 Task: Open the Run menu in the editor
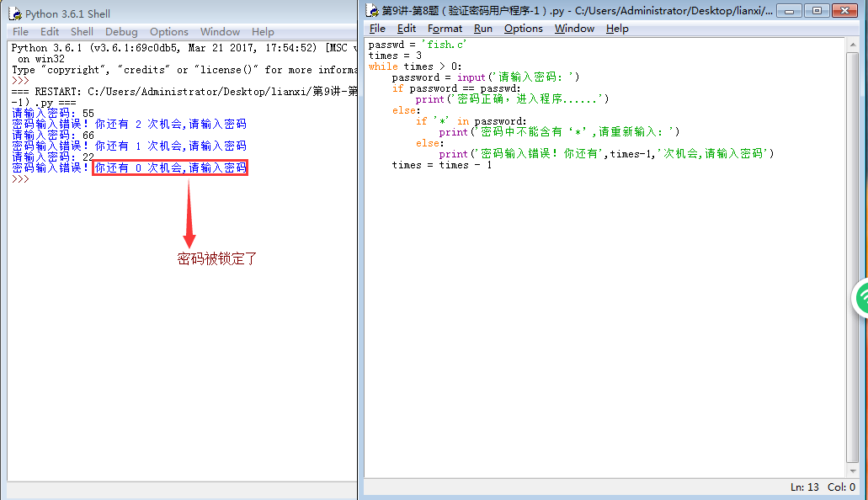click(482, 29)
